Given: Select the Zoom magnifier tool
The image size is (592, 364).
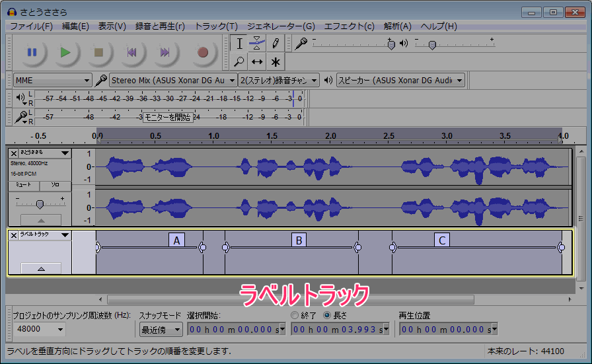Looking at the screenshot, I should click(x=239, y=61).
